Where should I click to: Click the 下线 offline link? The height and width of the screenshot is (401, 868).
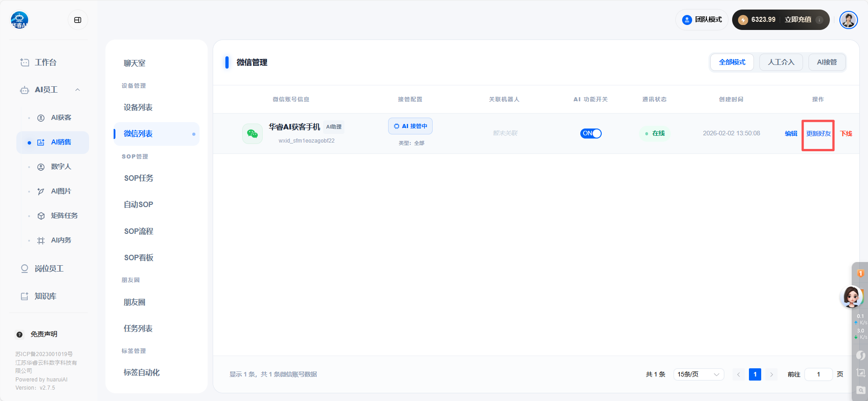[846, 134]
